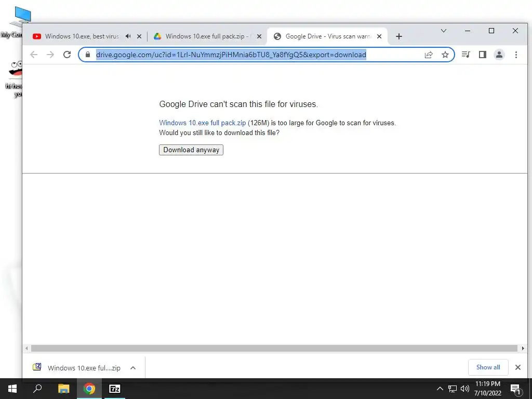Open taskbar search magnifier

[37, 389]
